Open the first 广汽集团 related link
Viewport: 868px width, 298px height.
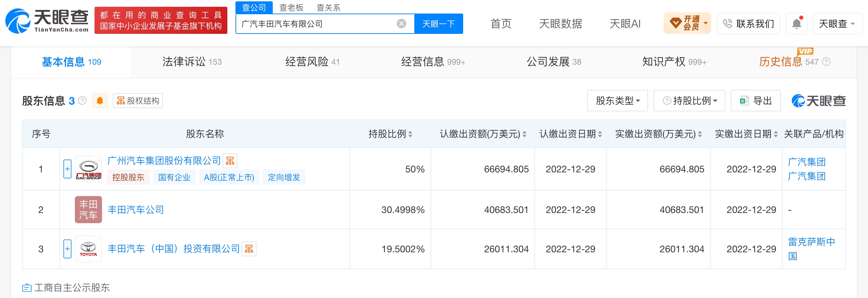click(807, 162)
